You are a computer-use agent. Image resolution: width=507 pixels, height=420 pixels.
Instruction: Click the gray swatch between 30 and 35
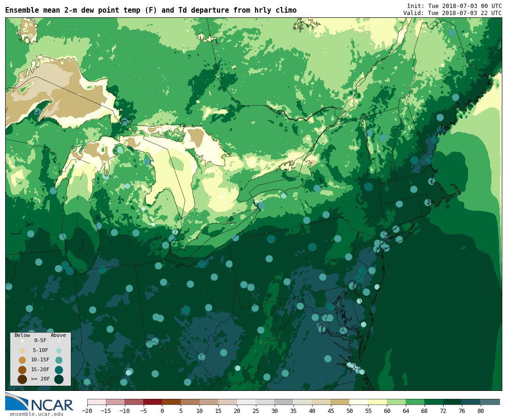(284, 402)
